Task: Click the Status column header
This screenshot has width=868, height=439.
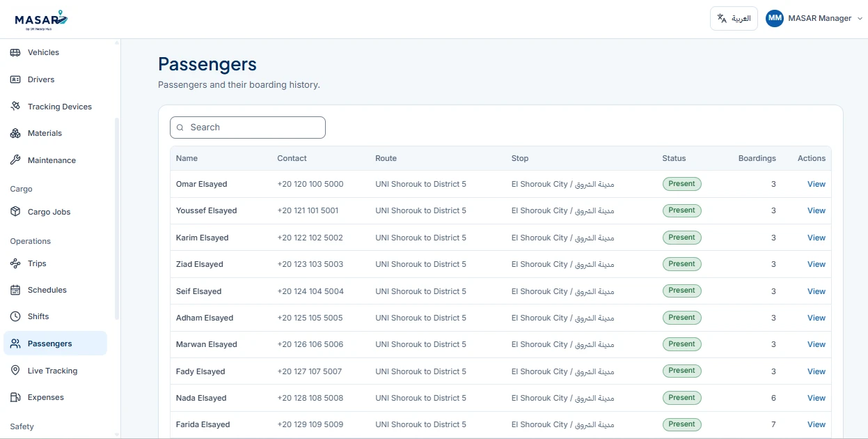Action: tap(674, 158)
